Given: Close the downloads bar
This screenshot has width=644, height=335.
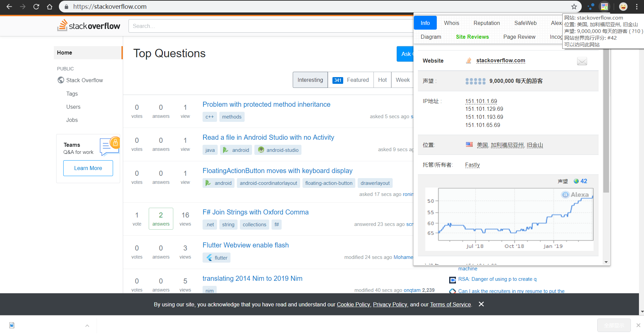Looking at the screenshot, I should pos(638,325).
